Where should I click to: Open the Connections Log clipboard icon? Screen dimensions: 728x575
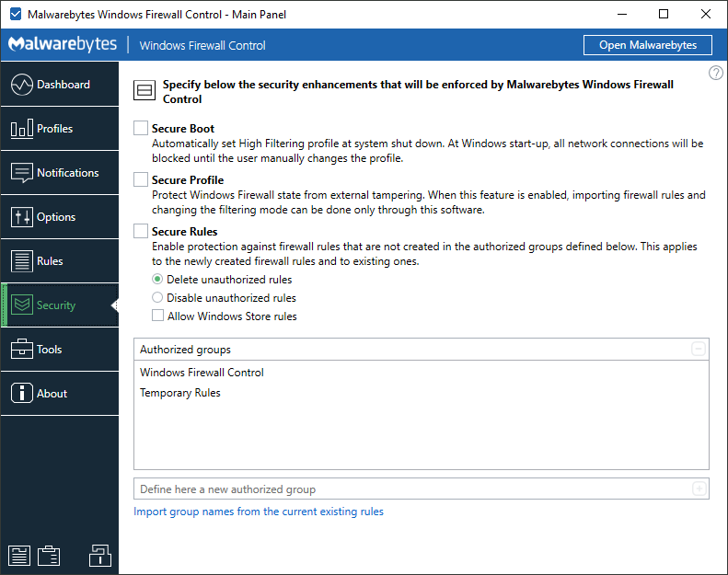(x=49, y=556)
